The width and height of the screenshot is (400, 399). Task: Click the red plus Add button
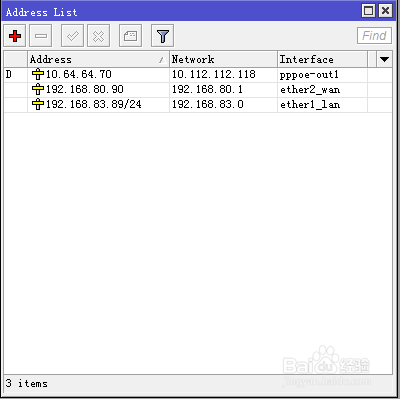15,36
